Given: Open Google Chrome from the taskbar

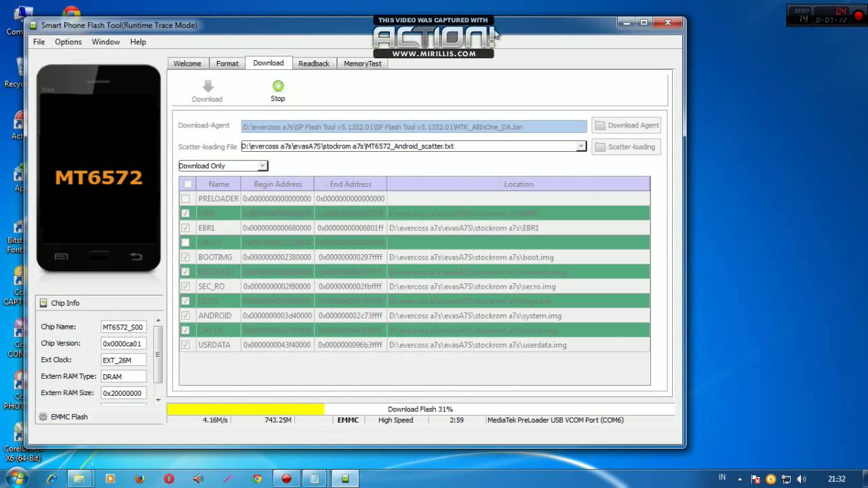Looking at the screenshot, I should pos(257,479).
